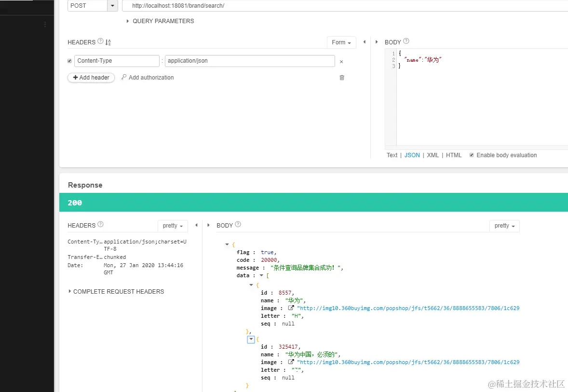Open image link icon for id 325417
Image resolution: width=568 pixels, height=392 pixels.
[291, 362]
